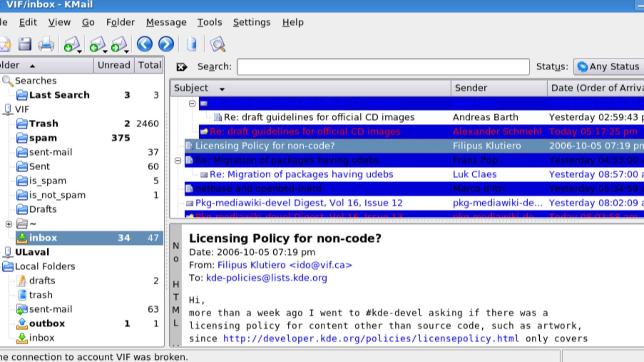Open the Settings menu
Viewport: 644px width, 362px height.
tap(252, 22)
